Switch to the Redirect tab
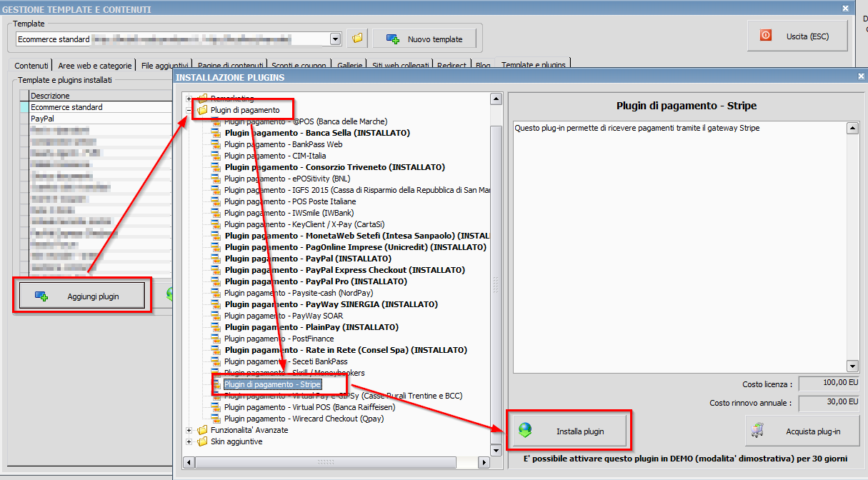This screenshot has height=480, width=868. [x=453, y=65]
